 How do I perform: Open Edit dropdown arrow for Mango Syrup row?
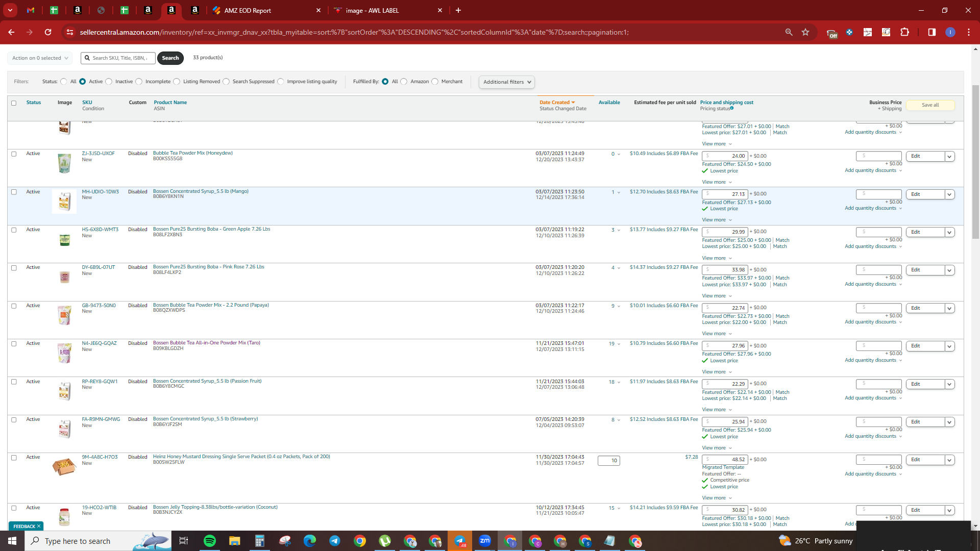[x=949, y=194]
